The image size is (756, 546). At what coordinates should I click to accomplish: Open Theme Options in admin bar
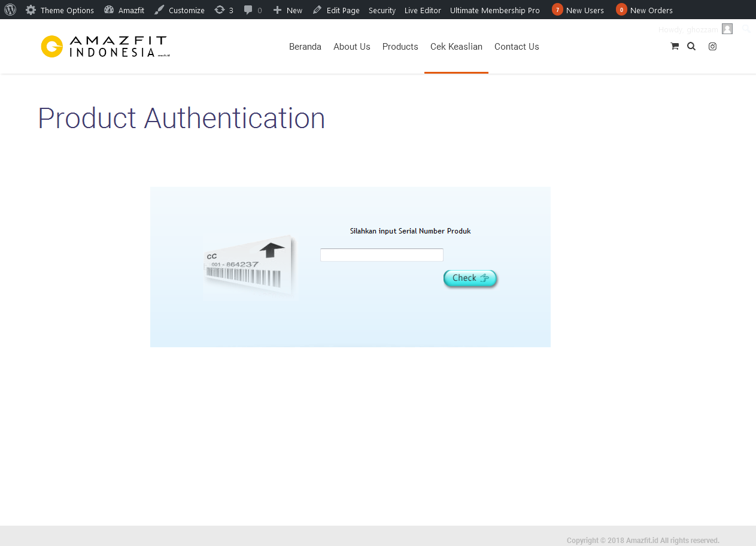tap(60, 10)
